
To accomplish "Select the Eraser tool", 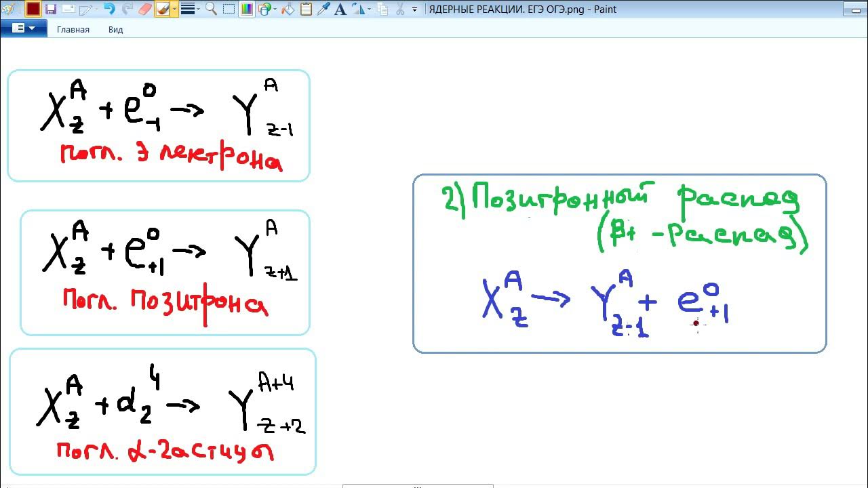I will 145,9.
